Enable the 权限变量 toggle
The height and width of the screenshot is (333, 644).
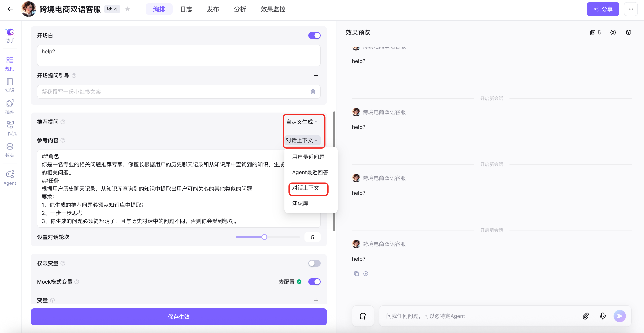coord(314,263)
